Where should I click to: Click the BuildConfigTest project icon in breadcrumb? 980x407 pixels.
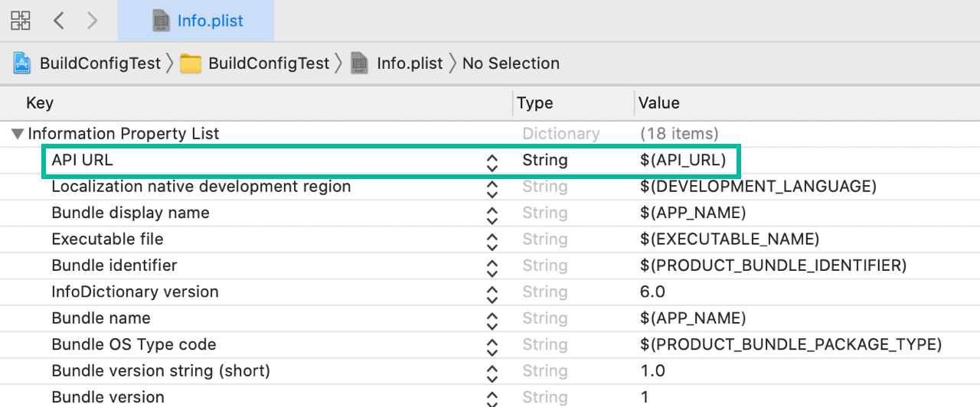coord(22,63)
